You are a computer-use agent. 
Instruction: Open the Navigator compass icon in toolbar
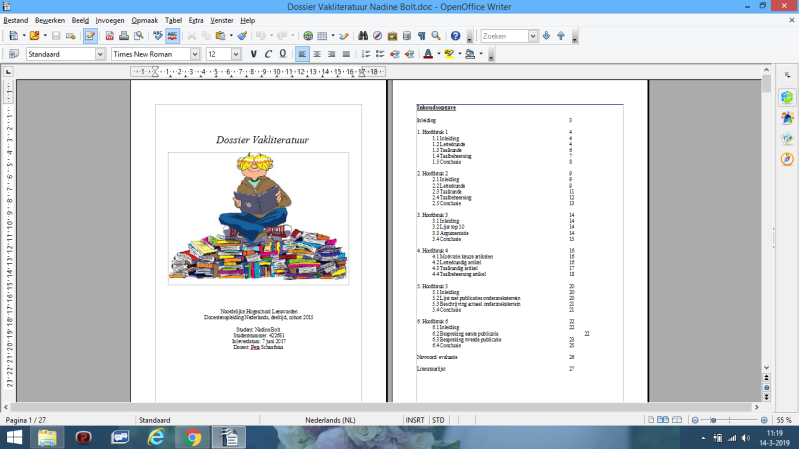click(379, 36)
